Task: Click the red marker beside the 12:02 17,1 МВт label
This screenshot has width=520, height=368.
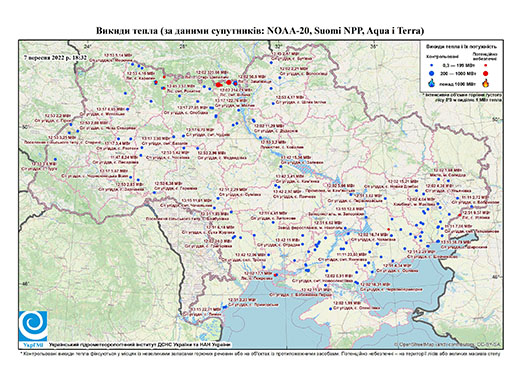Action: [x=275, y=275]
